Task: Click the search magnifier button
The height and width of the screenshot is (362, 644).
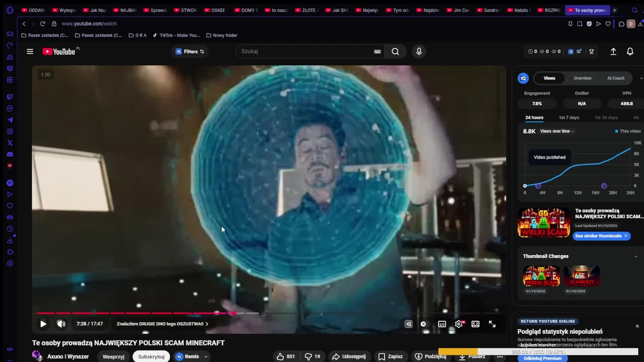Action: (x=395, y=51)
